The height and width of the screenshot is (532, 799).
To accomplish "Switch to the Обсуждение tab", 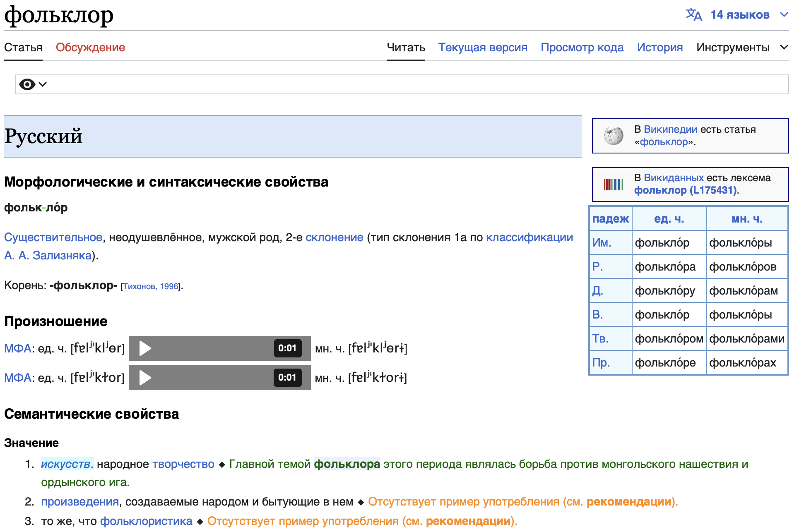I will pos(90,47).
